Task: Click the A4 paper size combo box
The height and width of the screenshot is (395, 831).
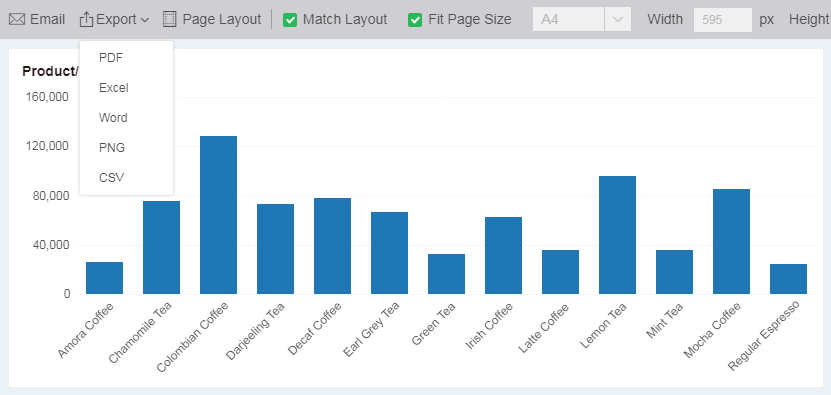Action: (581, 20)
